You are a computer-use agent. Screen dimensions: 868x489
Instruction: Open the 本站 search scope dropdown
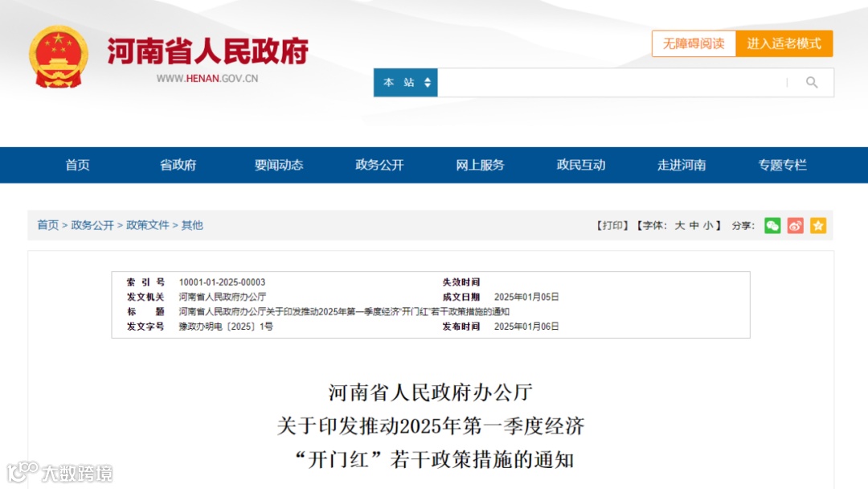pyautogui.click(x=406, y=83)
